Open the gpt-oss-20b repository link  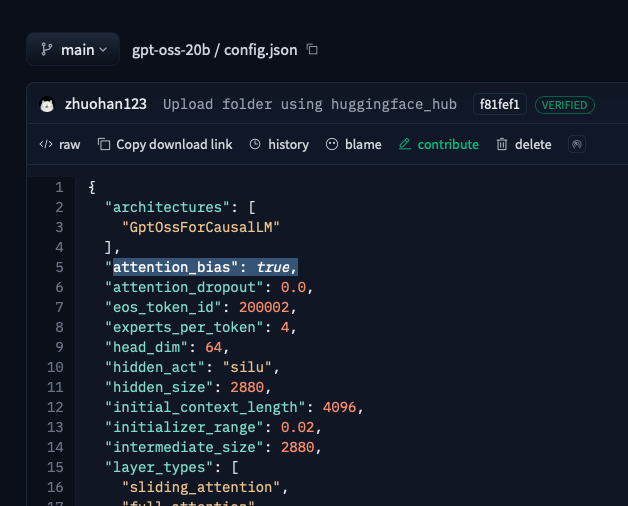tap(171, 50)
